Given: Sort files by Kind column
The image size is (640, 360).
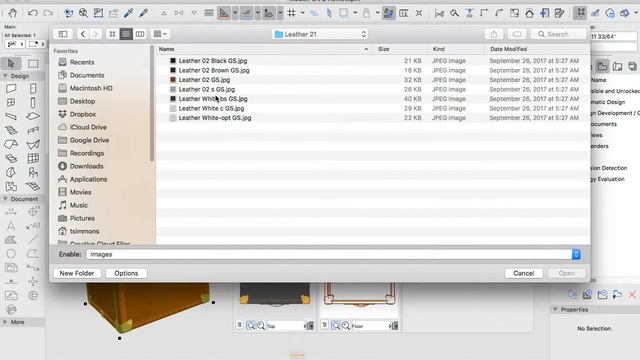Looking at the screenshot, I should pos(456,49).
